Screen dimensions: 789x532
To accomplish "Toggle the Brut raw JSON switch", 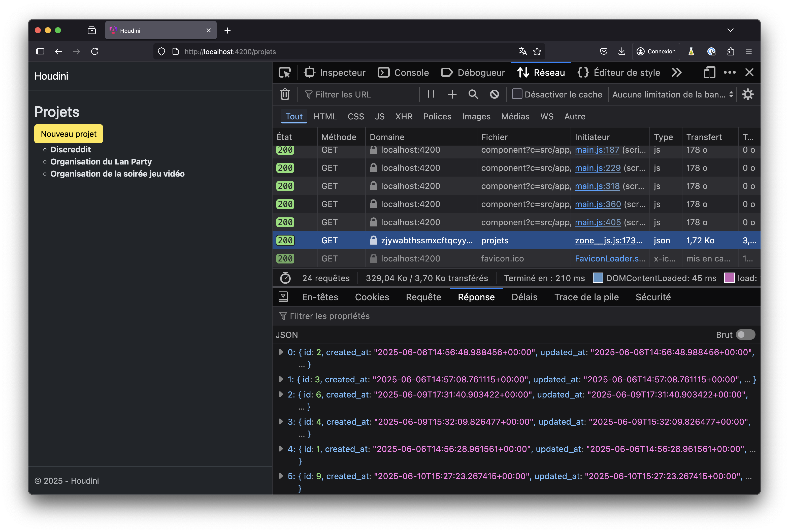I will [745, 335].
